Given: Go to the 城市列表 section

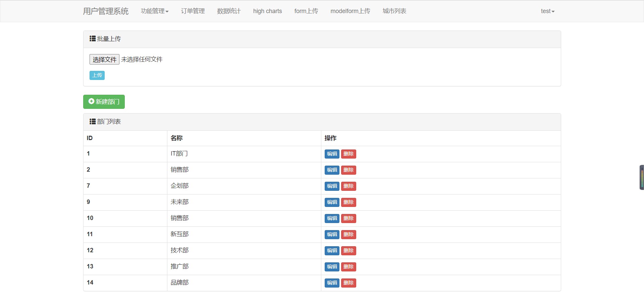Looking at the screenshot, I should [394, 11].
